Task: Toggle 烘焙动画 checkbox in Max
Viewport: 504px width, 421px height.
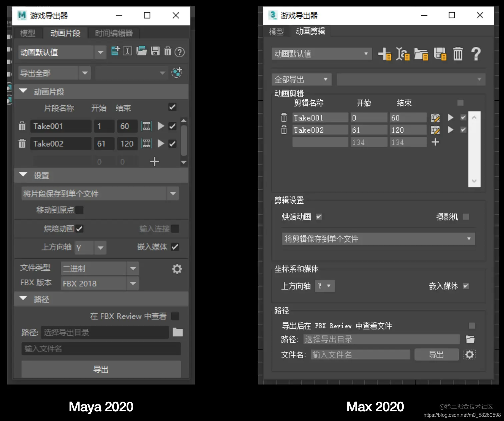Action: click(319, 217)
